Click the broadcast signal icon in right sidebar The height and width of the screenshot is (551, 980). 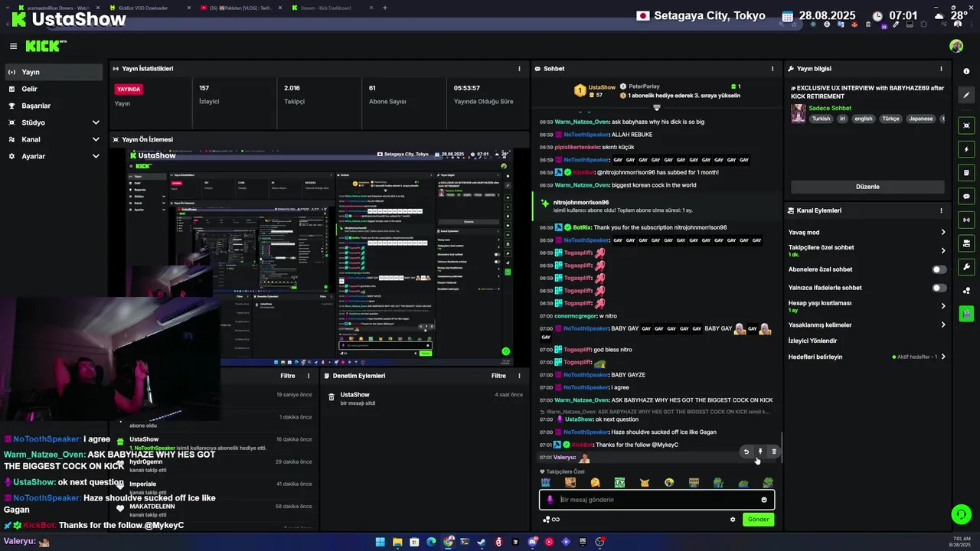pyautogui.click(x=967, y=220)
